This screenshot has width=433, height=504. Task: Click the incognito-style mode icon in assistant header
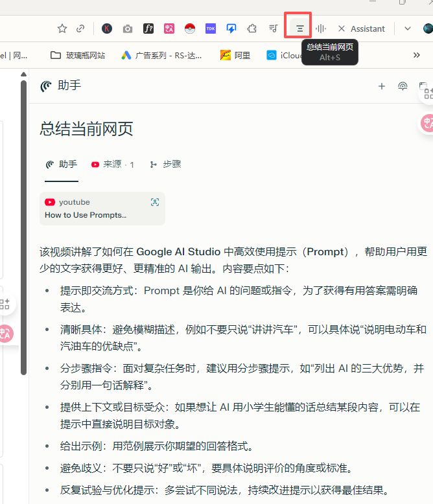tap(403, 86)
